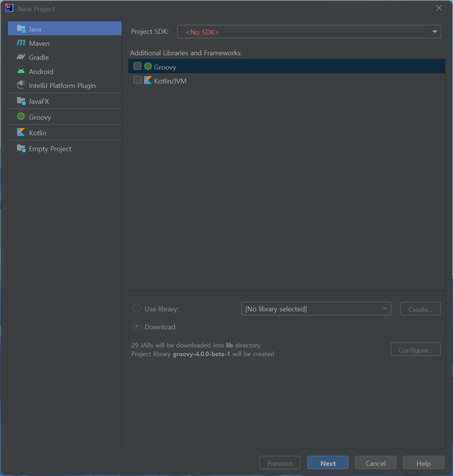This screenshot has height=476, width=453.
Task: Click Next to continue the wizard
Action: coord(328,463)
